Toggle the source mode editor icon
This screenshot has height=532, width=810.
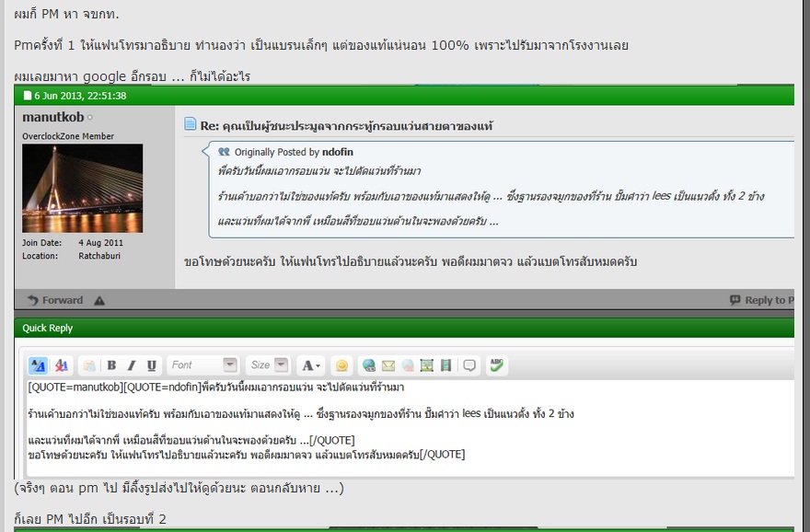coord(38,365)
